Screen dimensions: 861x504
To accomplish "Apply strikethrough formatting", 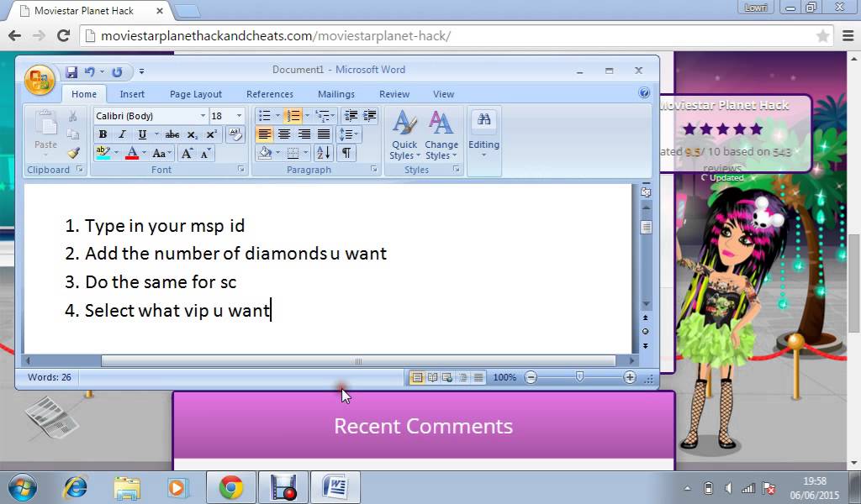I will click(x=172, y=134).
